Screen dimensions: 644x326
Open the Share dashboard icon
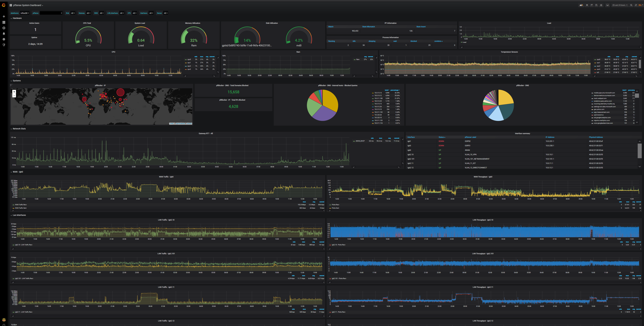[x=592, y=5]
